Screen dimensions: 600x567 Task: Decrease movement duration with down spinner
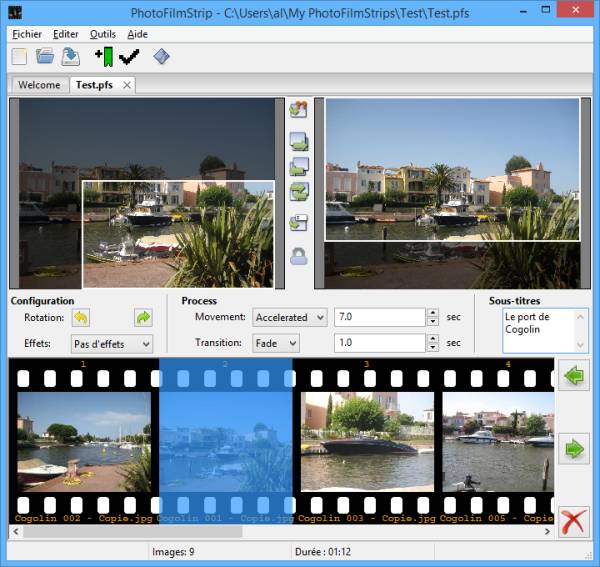pyautogui.click(x=433, y=322)
